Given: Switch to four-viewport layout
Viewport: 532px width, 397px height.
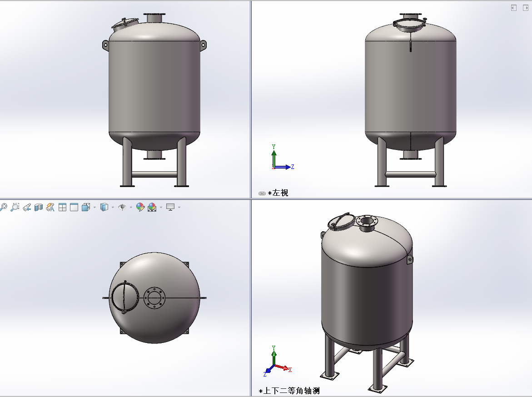Looking at the screenshot, I should (62, 207).
